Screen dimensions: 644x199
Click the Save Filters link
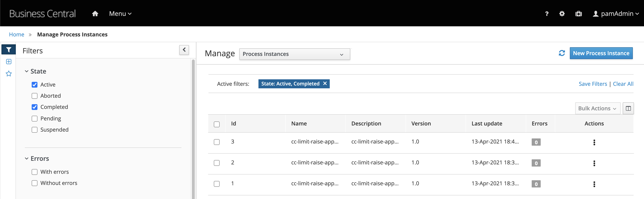point(593,84)
